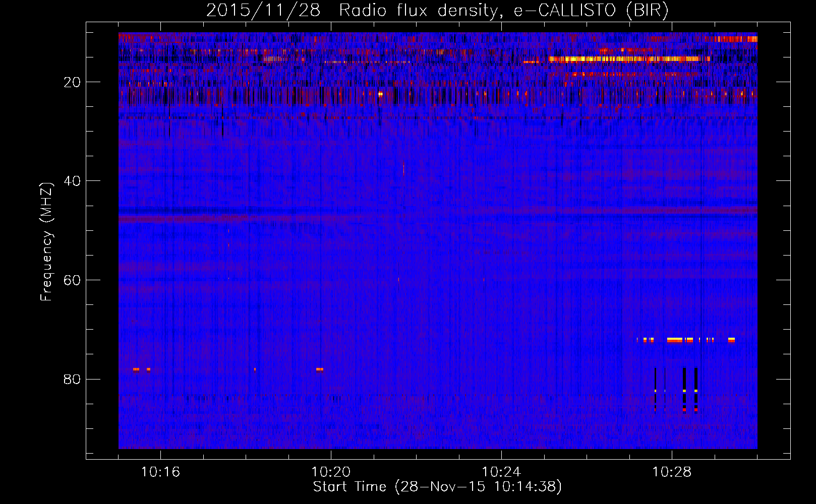Click the orange dash near 78 MHz before 10:20

tap(320, 369)
